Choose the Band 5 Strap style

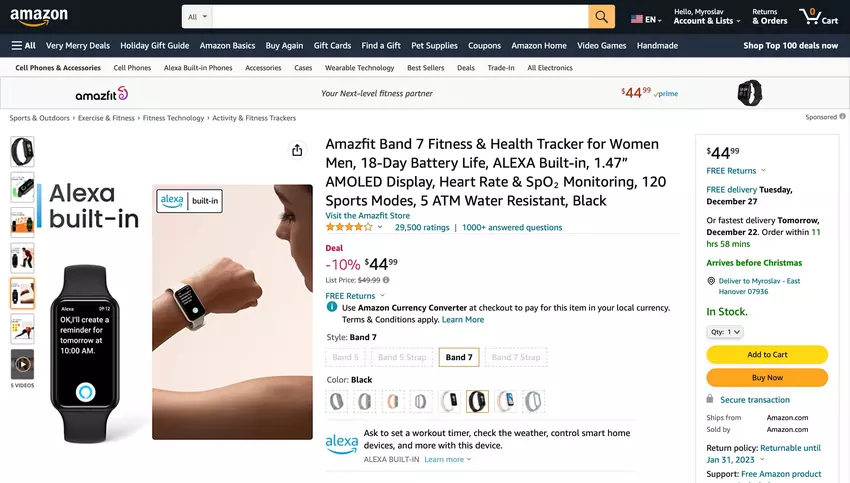[x=401, y=357]
